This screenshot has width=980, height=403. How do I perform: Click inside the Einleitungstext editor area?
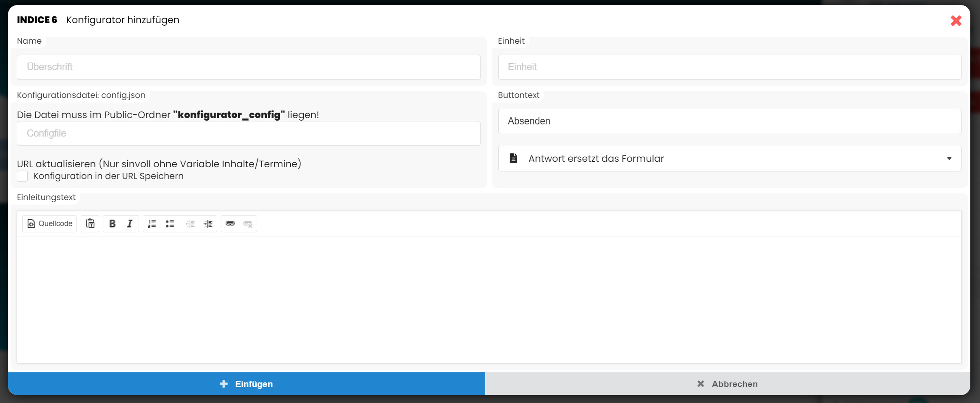(x=489, y=300)
